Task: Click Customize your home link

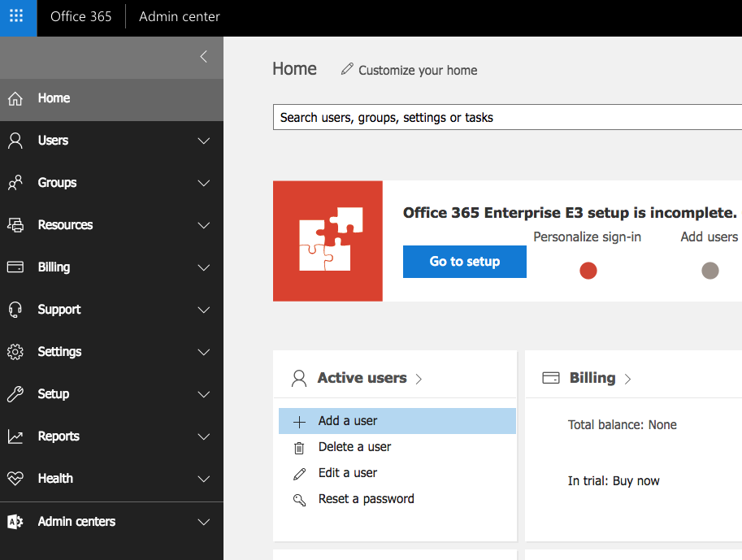Action: coord(418,70)
